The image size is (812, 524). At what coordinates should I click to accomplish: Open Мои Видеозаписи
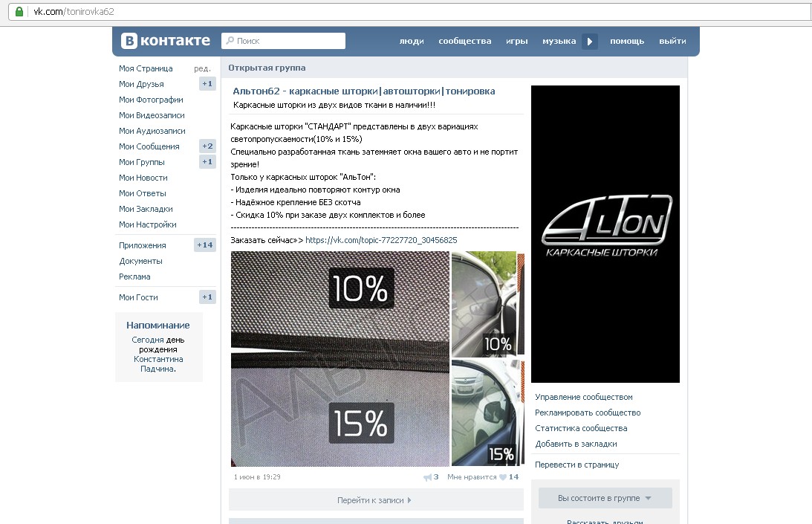[x=152, y=115]
